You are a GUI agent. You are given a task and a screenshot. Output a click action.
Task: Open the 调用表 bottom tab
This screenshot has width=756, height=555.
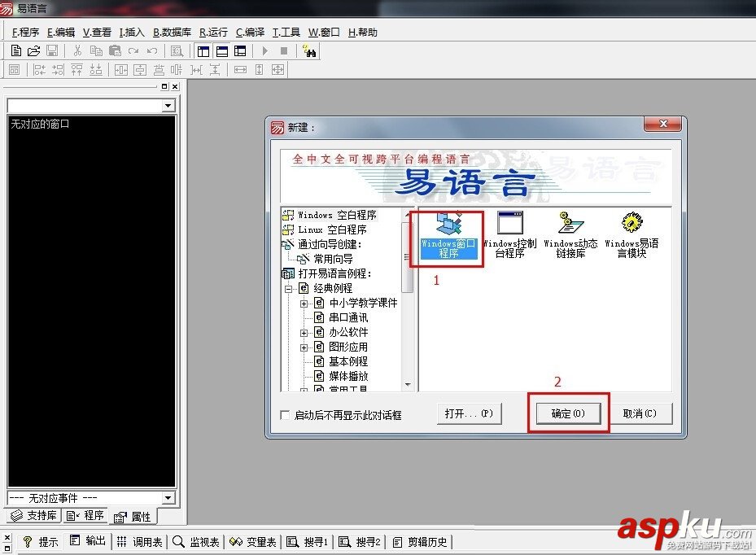(x=140, y=542)
